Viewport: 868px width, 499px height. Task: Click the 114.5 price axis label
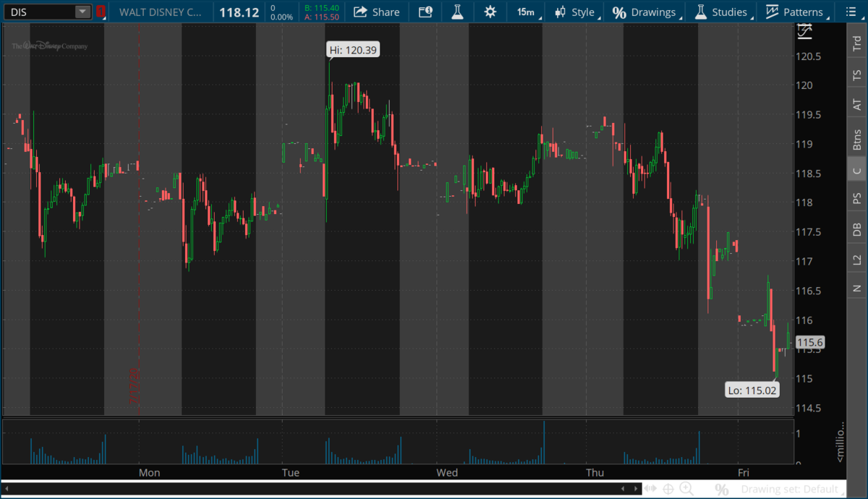pos(808,408)
